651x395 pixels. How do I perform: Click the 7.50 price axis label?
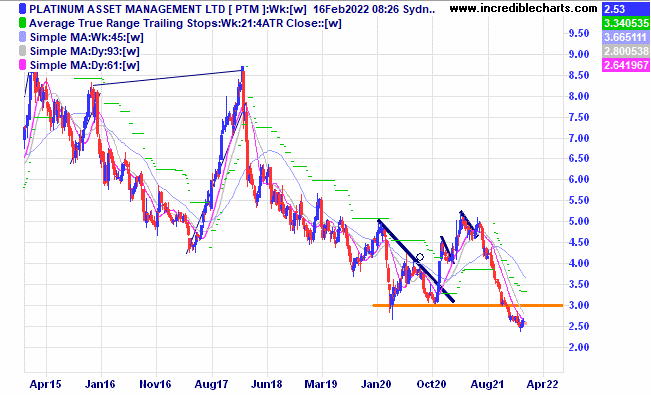tap(579, 117)
